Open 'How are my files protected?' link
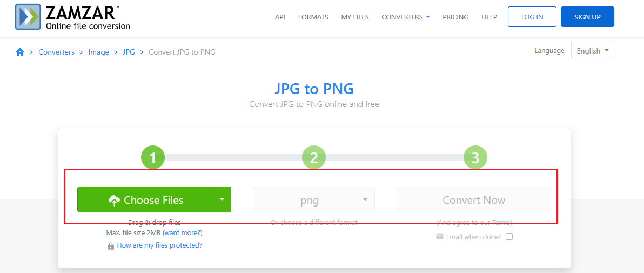The width and height of the screenshot is (644, 273). (159, 245)
